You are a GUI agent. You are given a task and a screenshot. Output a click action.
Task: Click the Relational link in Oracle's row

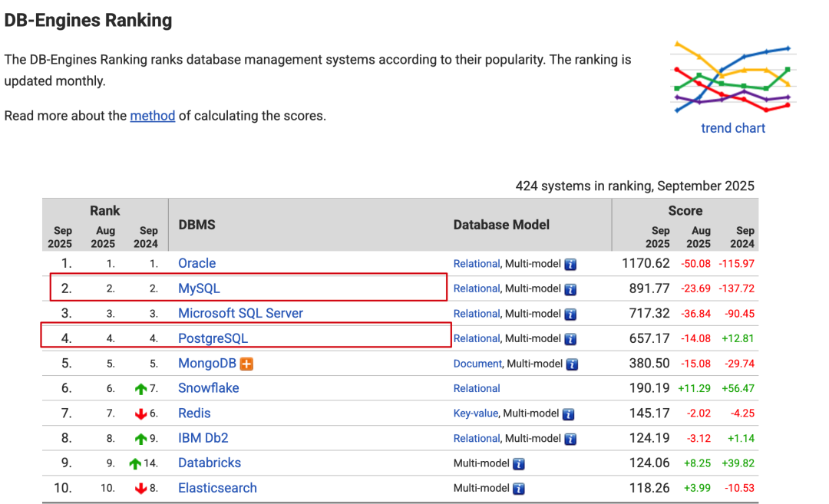[477, 264]
